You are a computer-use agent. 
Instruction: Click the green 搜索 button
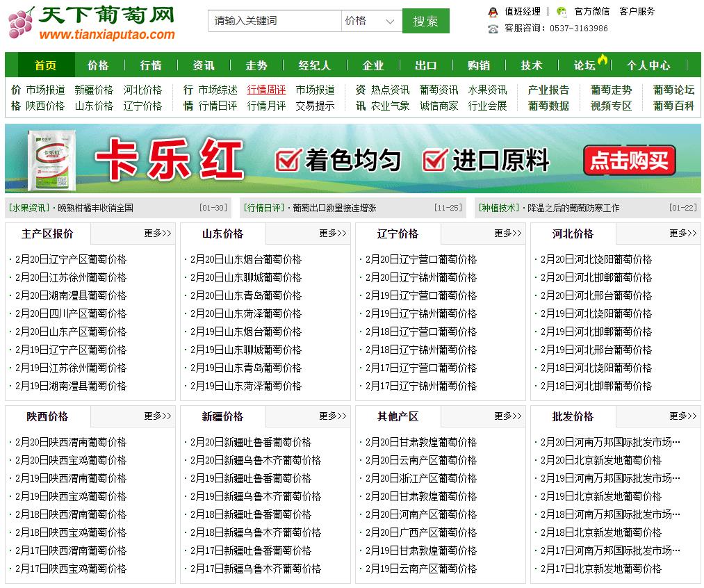point(425,21)
